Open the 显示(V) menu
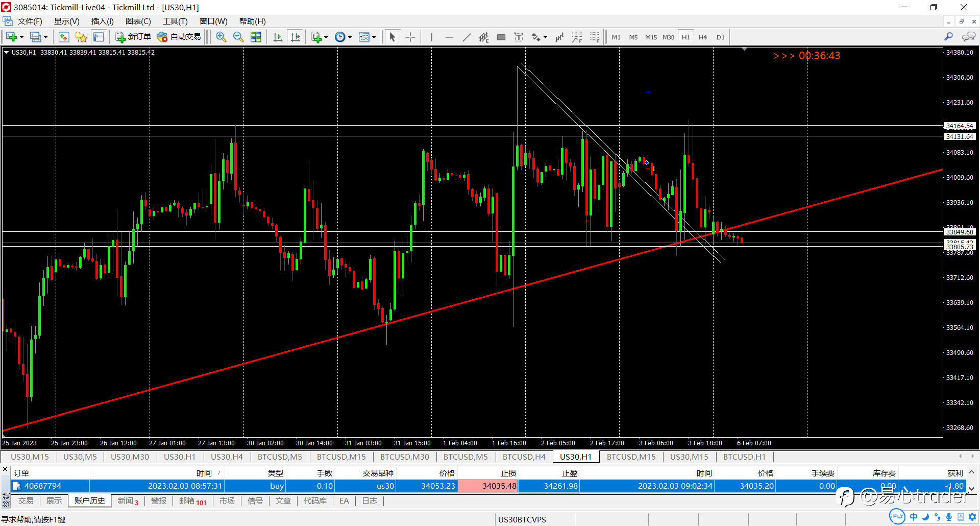 [x=67, y=21]
